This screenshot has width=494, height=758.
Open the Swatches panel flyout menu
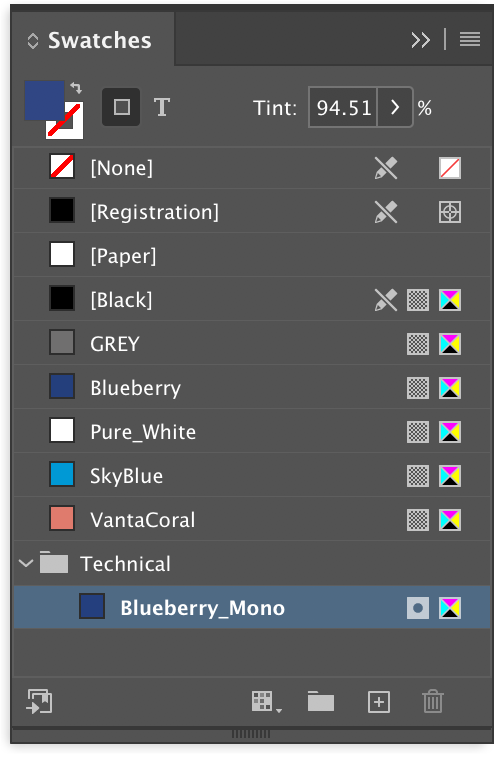coord(469,40)
